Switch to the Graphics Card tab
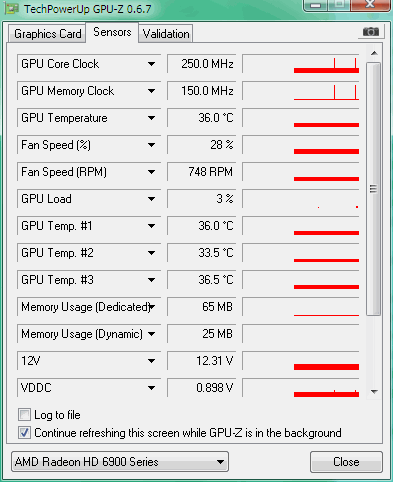393x482 pixels. tap(47, 34)
